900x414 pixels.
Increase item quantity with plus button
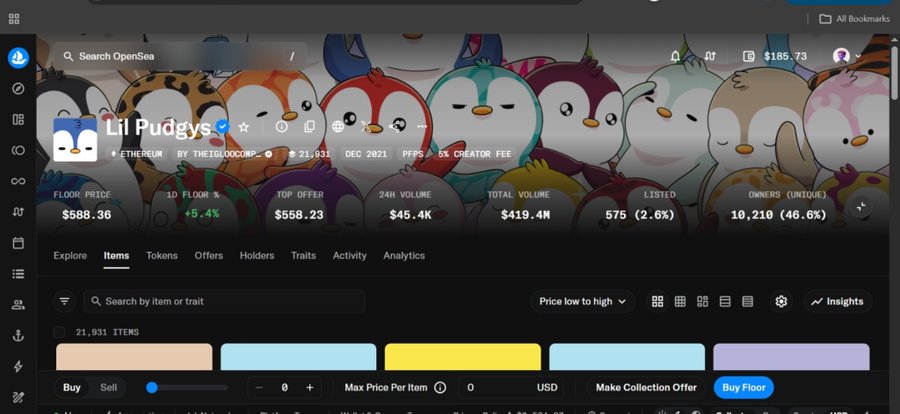tap(310, 388)
